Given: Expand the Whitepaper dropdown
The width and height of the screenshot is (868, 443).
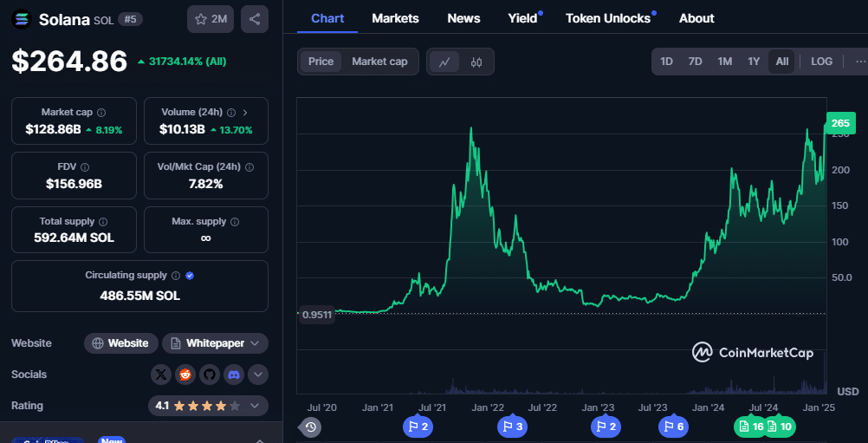Looking at the screenshot, I should [x=216, y=343].
